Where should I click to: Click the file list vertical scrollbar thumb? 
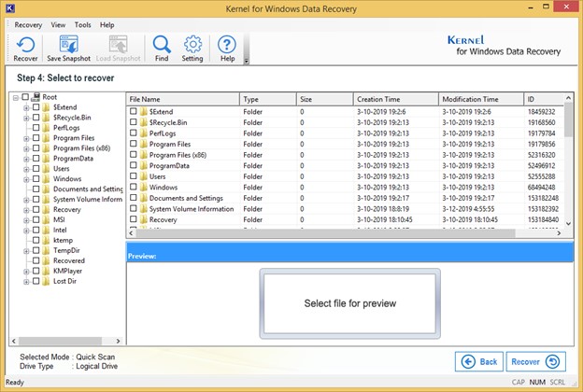point(568,119)
